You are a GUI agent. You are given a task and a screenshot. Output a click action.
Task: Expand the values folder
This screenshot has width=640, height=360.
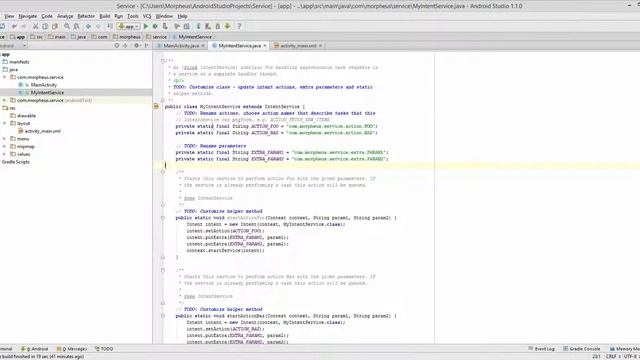point(4,154)
